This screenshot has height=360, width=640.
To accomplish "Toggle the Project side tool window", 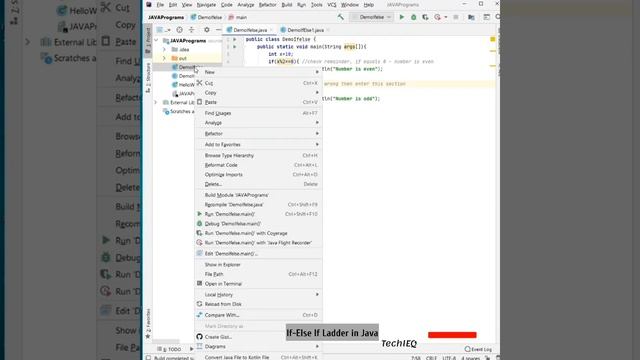I will point(148,41).
